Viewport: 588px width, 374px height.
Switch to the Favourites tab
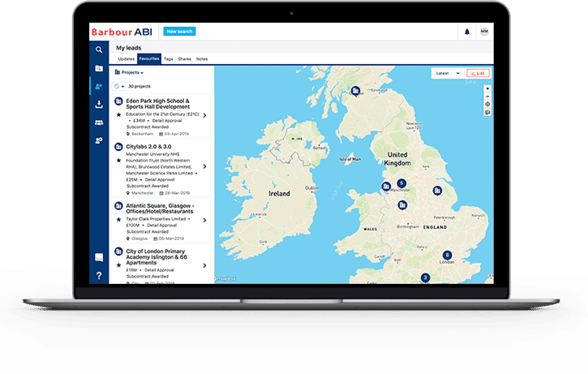pos(149,59)
